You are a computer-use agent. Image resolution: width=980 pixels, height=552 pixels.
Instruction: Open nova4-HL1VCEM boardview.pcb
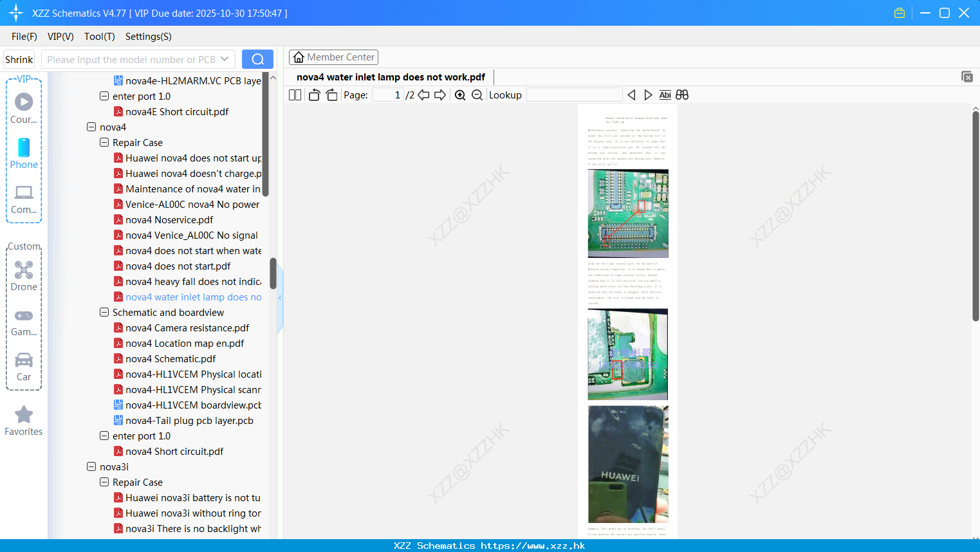[x=193, y=405]
